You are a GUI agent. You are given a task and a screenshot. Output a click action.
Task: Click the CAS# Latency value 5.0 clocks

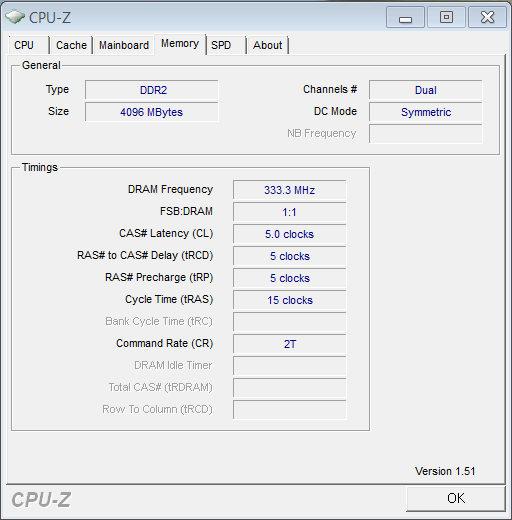click(x=290, y=234)
